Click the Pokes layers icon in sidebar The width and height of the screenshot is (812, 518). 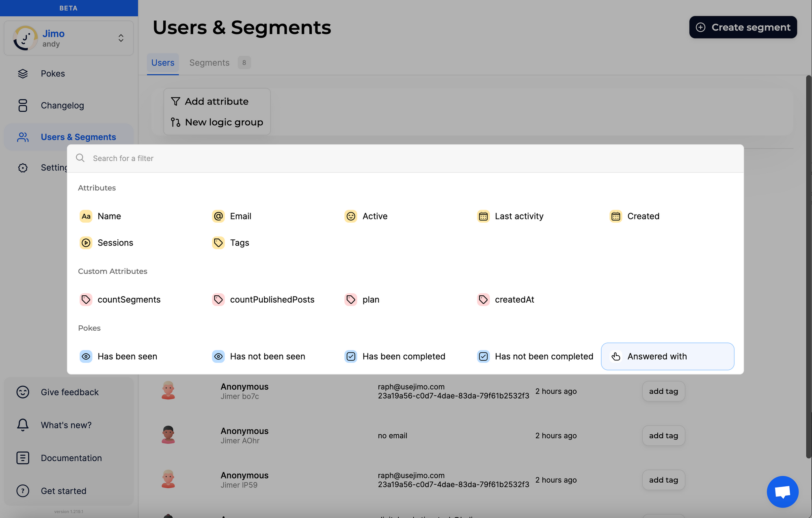pyautogui.click(x=23, y=74)
